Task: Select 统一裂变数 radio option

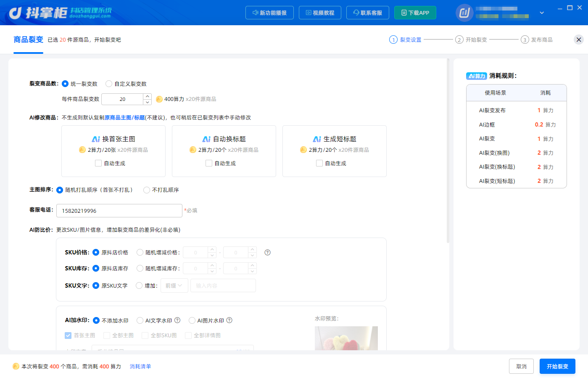Action: point(65,84)
